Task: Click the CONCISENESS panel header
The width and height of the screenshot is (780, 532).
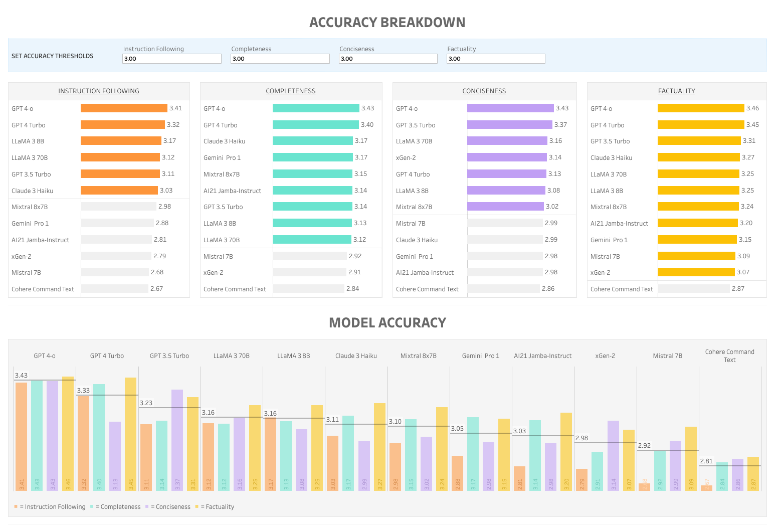Action: click(484, 91)
